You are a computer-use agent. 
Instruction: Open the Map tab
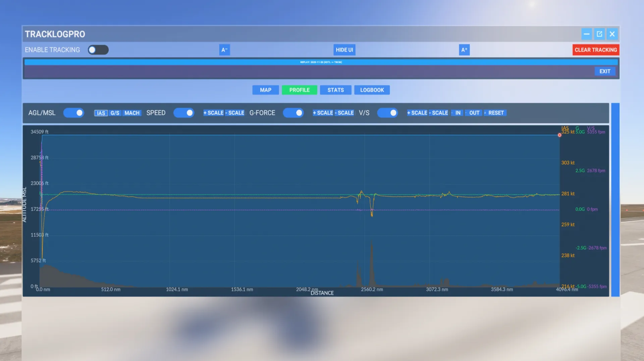pos(265,90)
